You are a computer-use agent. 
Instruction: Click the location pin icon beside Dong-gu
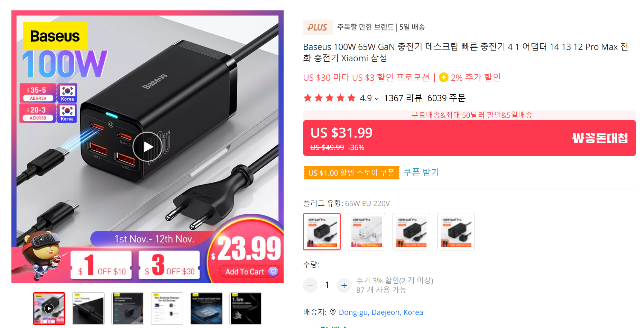tap(333, 312)
